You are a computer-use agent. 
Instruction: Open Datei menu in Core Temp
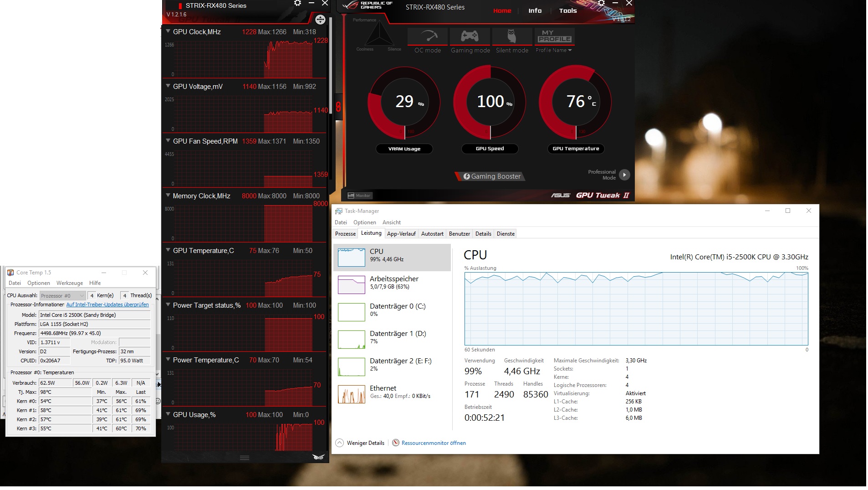[x=15, y=283]
